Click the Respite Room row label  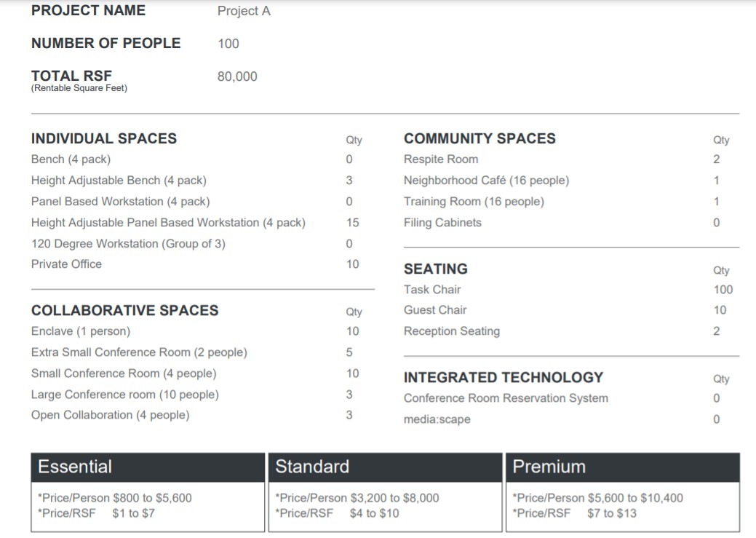[441, 159]
